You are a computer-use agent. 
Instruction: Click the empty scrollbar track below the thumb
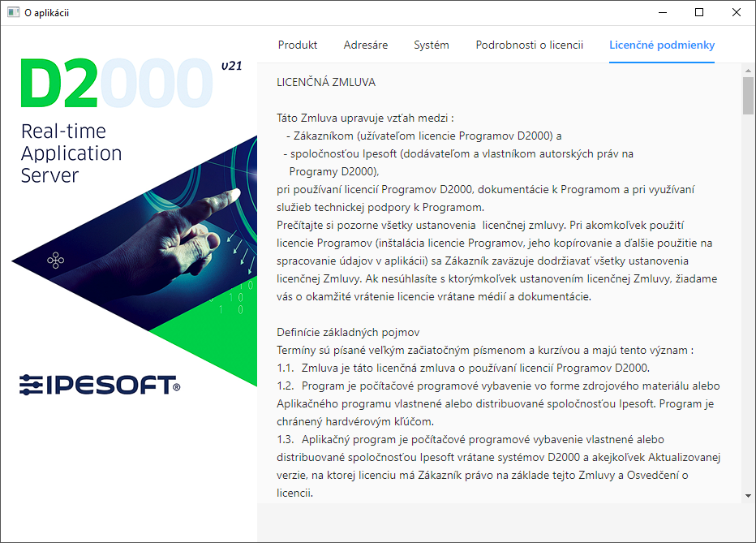(748, 308)
